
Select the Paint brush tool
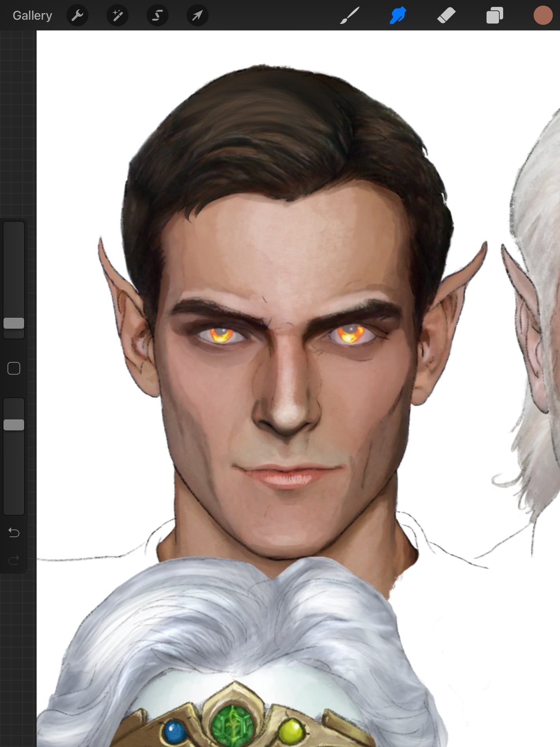pos(350,16)
